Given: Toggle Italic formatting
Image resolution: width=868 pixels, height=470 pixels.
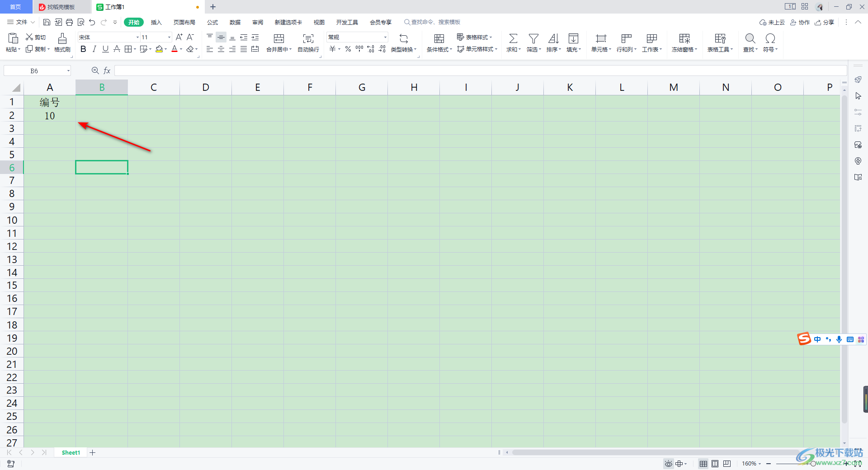Looking at the screenshot, I should [94, 49].
